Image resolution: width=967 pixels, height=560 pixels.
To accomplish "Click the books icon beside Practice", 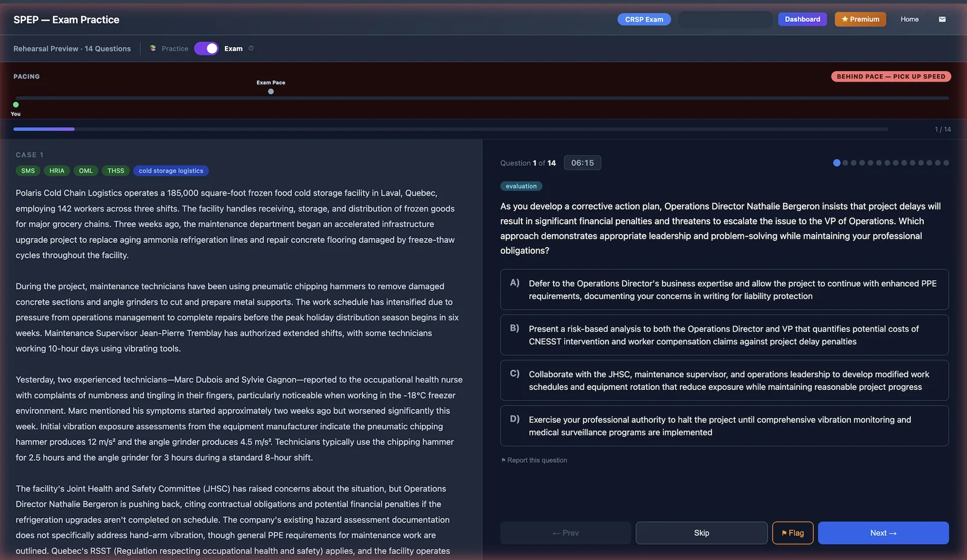I will pyautogui.click(x=153, y=48).
